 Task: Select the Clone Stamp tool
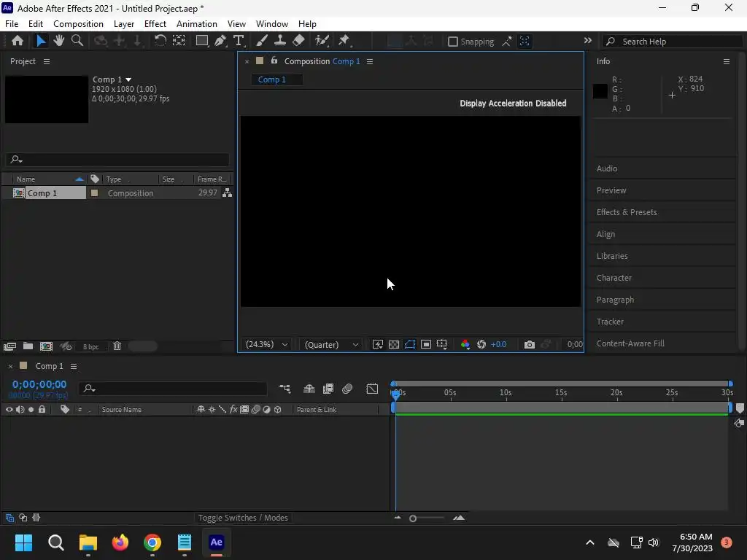click(279, 41)
